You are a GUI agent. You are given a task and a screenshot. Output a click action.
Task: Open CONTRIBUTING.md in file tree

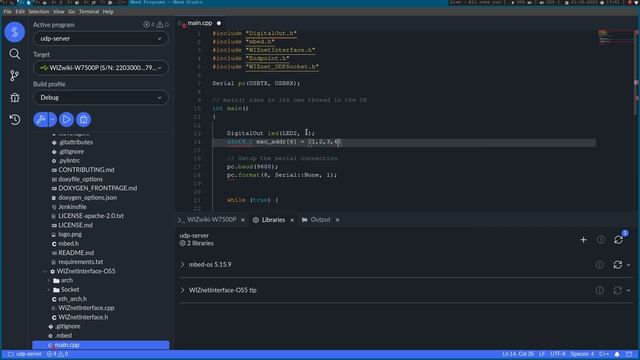tap(86, 170)
